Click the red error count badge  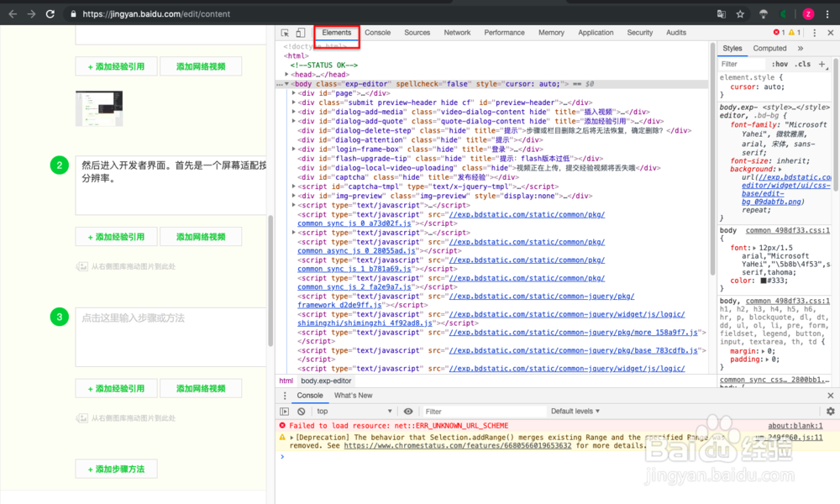pos(779,33)
